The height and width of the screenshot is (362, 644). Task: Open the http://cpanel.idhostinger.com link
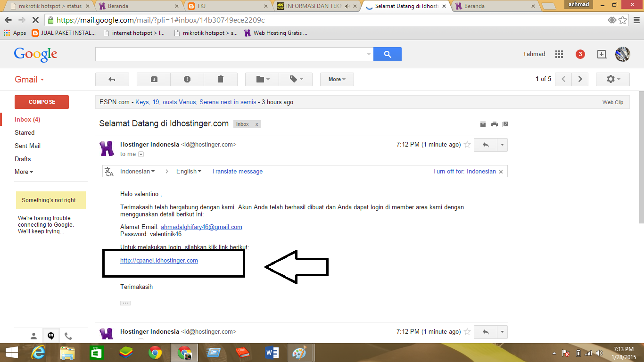tap(159, 261)
